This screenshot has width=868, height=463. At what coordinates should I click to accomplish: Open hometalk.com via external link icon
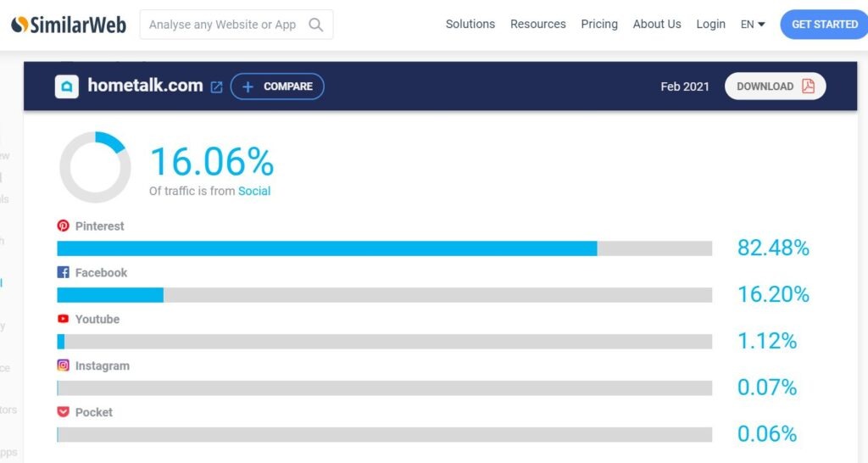pyautogui.click(x=216, y=87)
